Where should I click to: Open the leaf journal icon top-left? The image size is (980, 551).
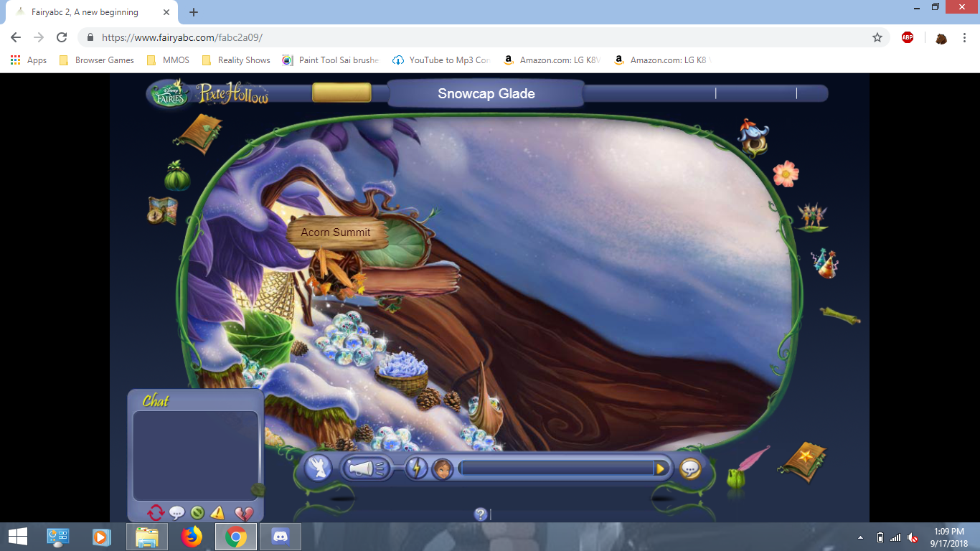coord(202,133)
